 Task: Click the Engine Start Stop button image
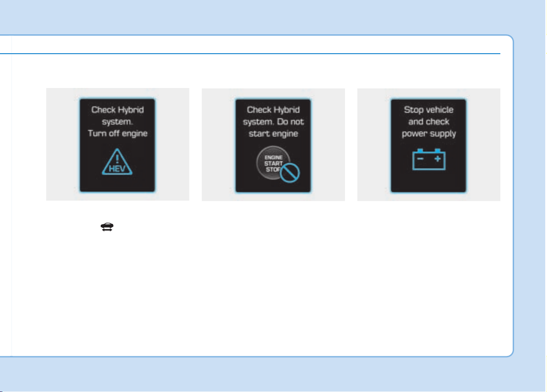[273, 163]
